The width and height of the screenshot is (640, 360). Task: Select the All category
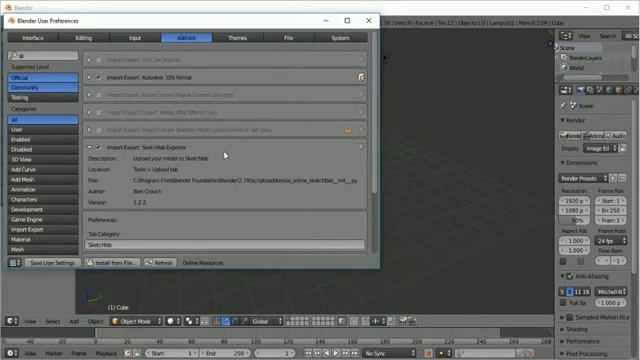[x=43, y=120]
